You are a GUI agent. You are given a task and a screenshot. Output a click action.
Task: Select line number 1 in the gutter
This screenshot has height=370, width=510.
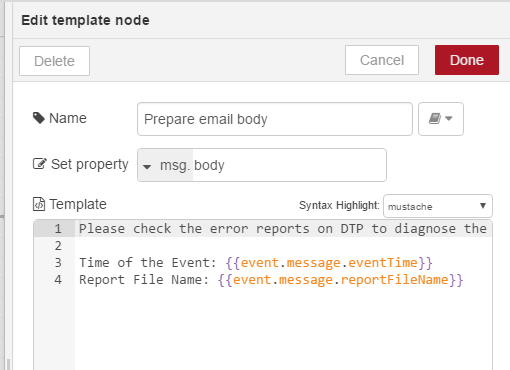(x=58, y=229)
